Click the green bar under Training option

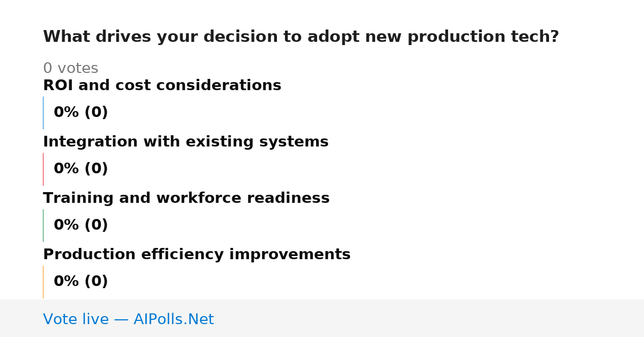[43, 225]
